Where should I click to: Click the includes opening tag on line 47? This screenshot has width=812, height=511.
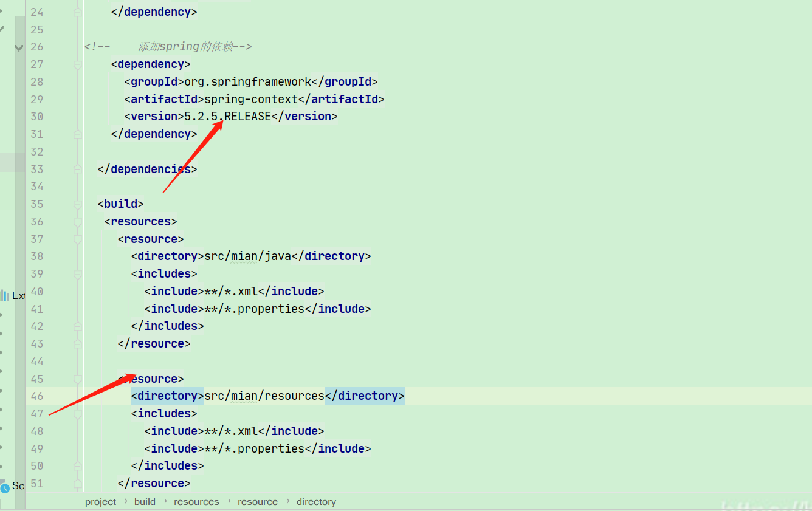coord(164,414)
